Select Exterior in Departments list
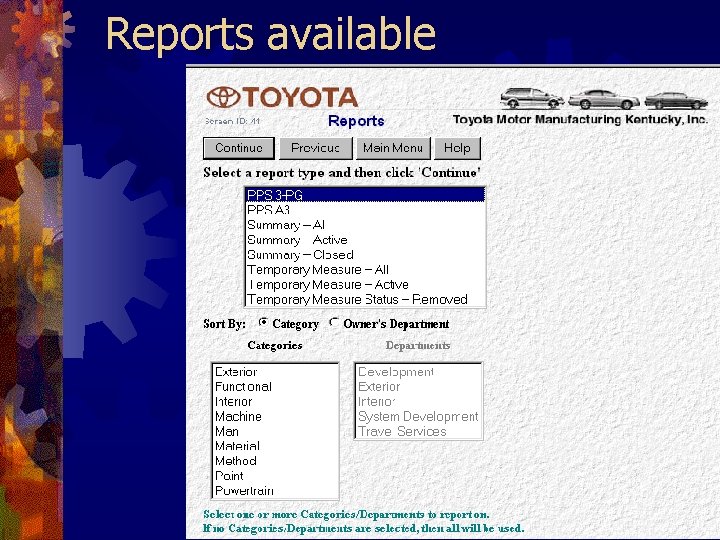 [418, 387]
